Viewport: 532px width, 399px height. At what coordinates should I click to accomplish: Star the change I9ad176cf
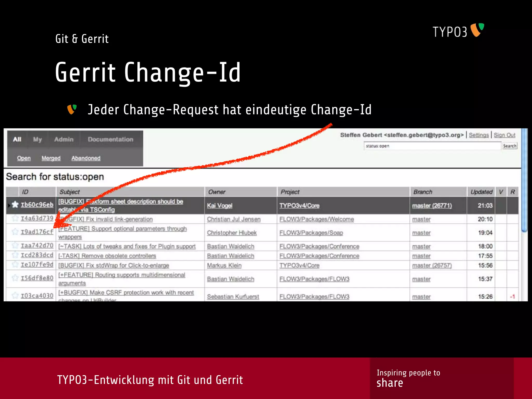point(15,232)
